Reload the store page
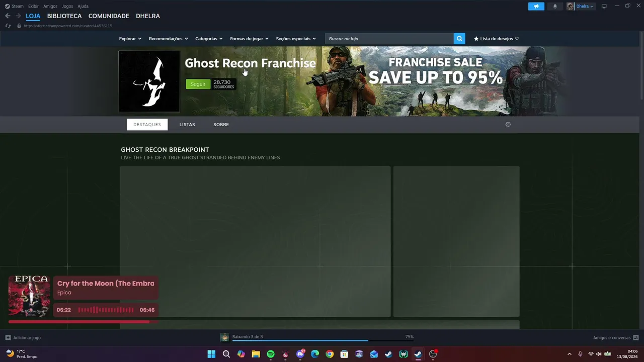This screenshot has height=362, width=644. 8,26
